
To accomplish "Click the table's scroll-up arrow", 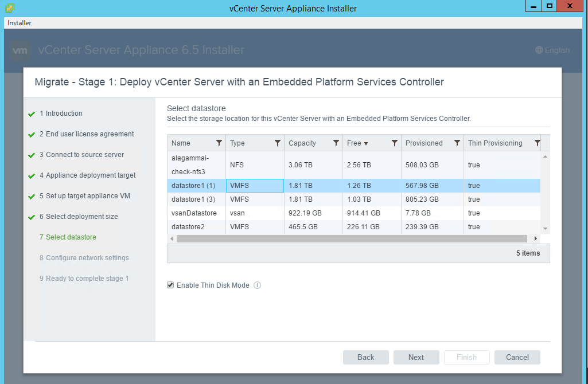I will click(x=545, y=156).
